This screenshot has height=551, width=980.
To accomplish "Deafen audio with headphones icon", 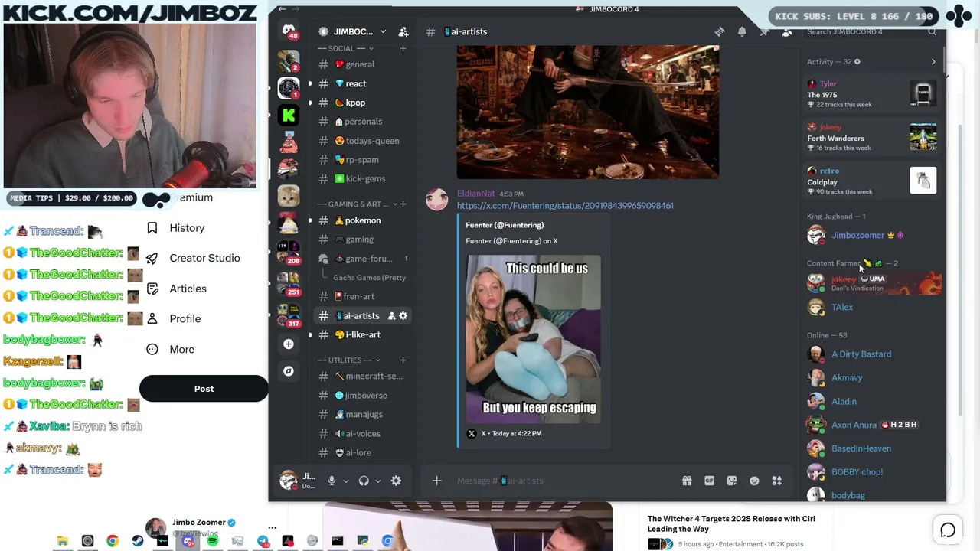I will point(364,481).
